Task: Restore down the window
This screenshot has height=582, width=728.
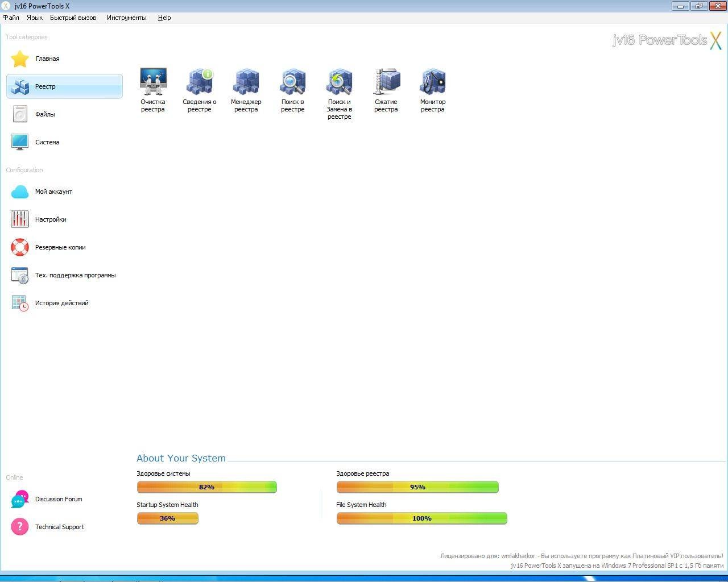Action: point(698,6)
